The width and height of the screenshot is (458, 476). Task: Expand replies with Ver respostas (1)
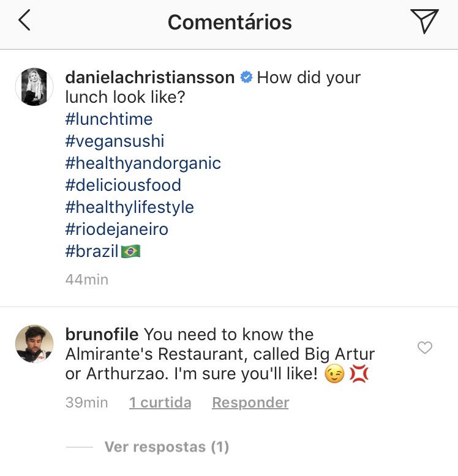(x=167, y=447)
